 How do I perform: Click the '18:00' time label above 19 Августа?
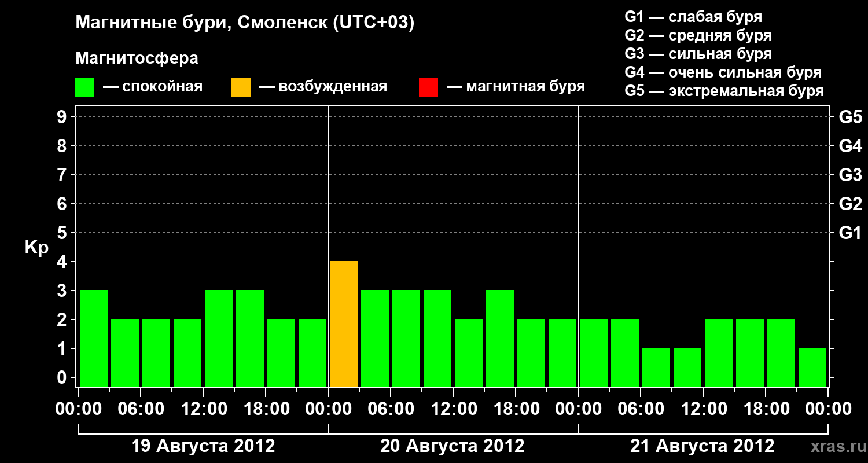(x=266, y=409)
